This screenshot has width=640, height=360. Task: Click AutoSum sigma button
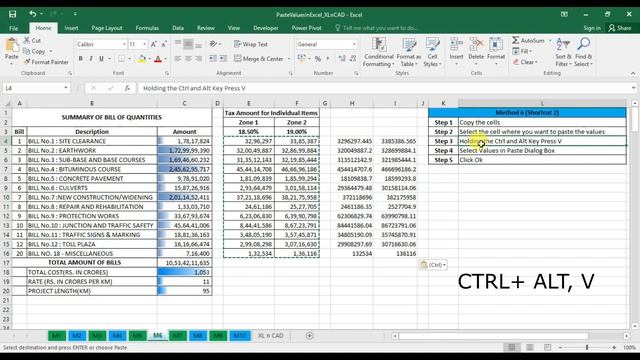point(528,40)
